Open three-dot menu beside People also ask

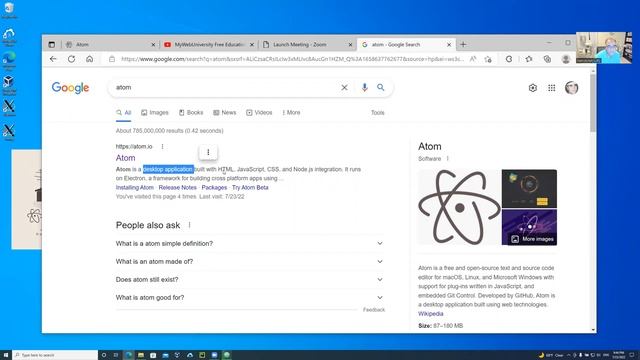[x=189, y=225]
